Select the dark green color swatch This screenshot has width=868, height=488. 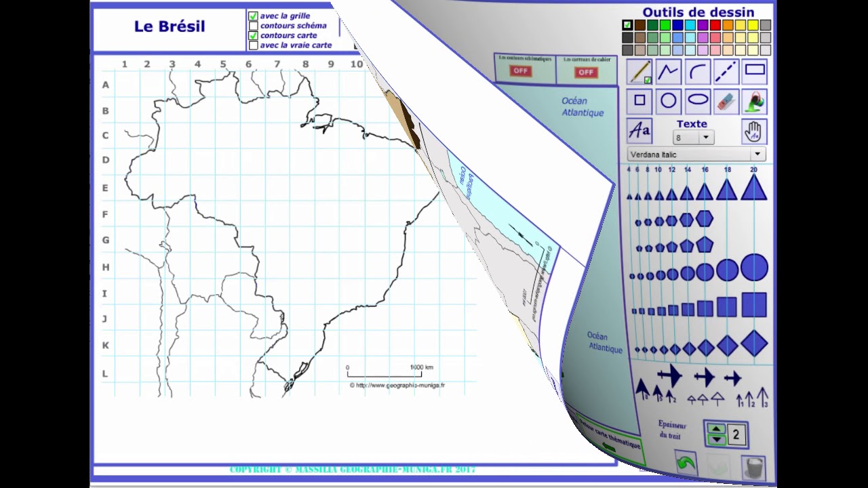pos(652,25)
